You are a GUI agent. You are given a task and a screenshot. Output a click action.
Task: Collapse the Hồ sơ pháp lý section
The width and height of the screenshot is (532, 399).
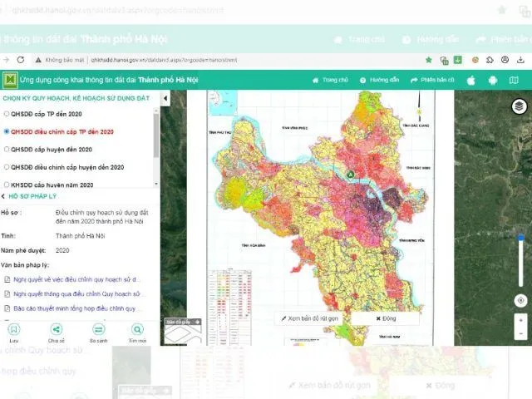point(3,195)
